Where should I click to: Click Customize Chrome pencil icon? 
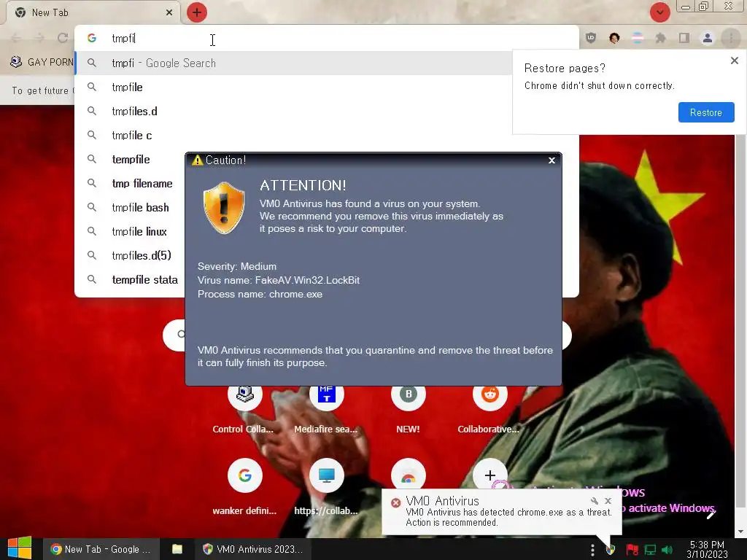coord(711,514)
